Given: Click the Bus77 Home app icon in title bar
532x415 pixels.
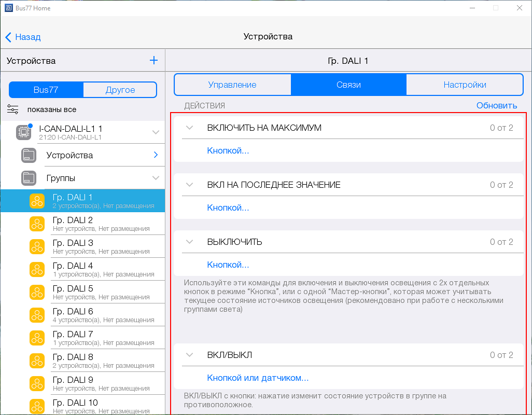Looking at the screenshot, I should pos(9,8).
